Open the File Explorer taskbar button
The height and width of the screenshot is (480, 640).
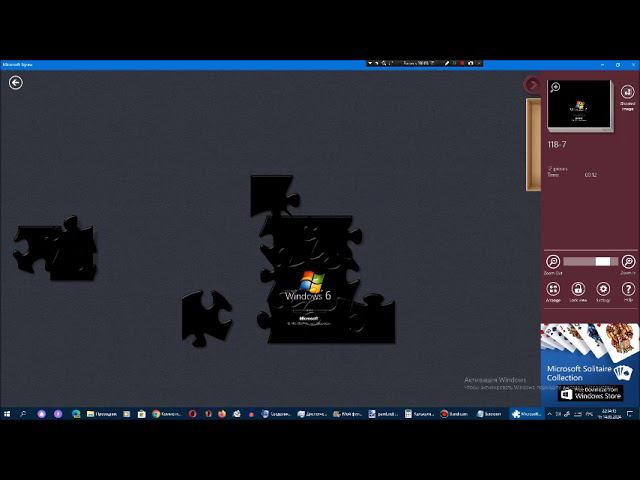(102, 414)
